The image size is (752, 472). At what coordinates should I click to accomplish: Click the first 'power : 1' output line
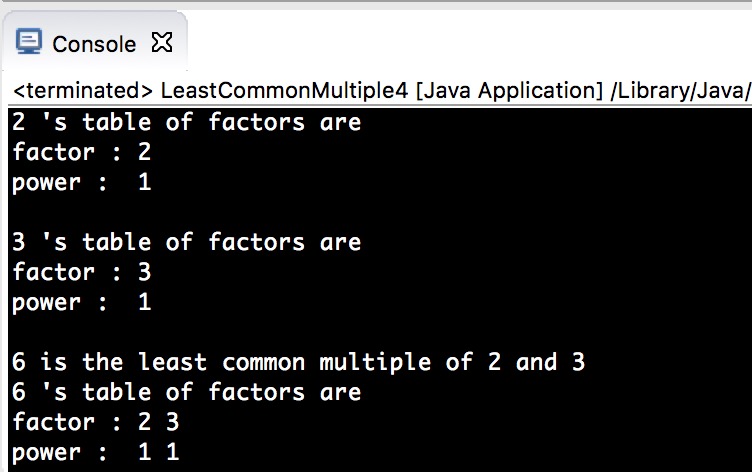point(82,183)
